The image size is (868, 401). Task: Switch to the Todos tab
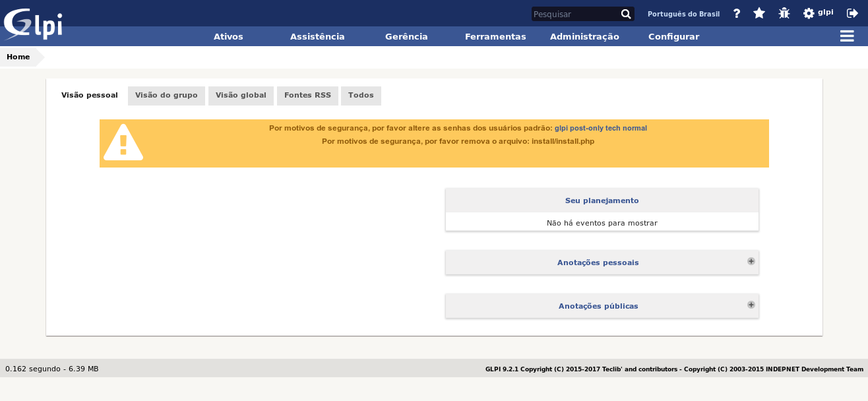coord(361,96)
